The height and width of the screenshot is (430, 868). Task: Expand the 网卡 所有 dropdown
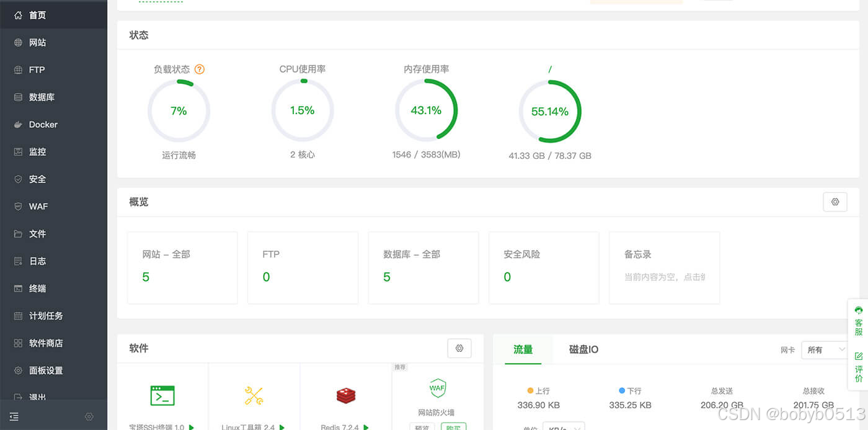coord(825,350)
